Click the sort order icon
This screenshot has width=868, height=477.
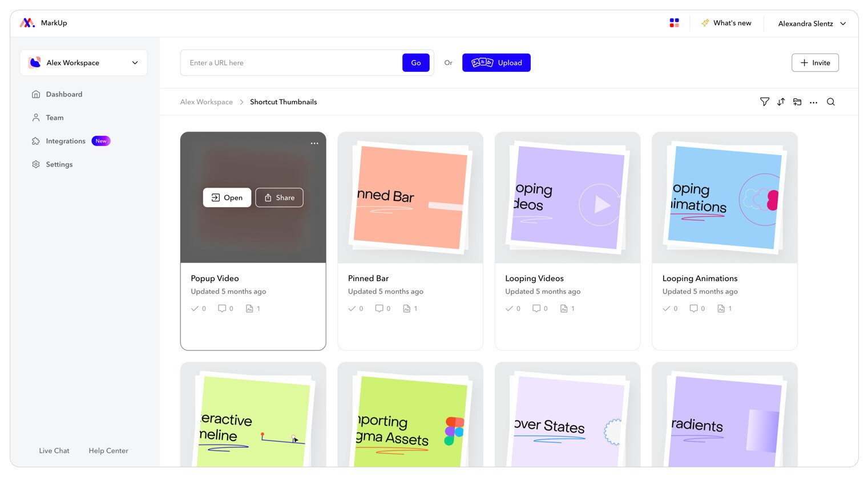point(781,102)
